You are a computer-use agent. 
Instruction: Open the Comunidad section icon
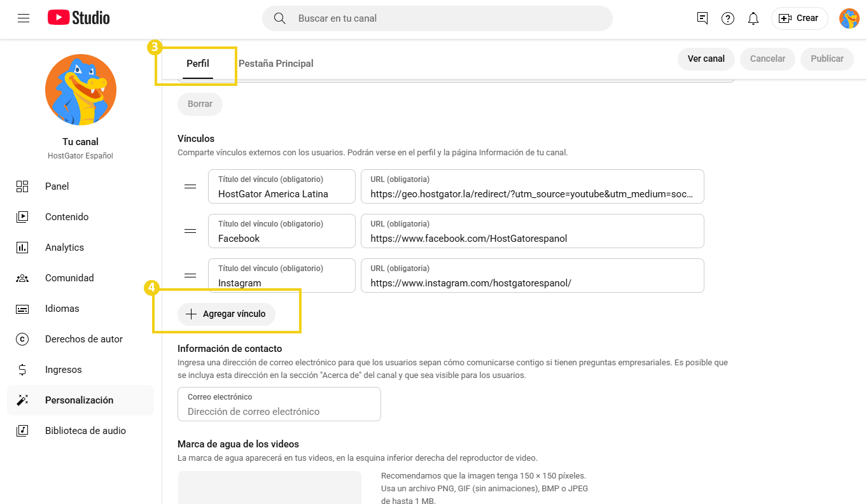pos(22,277)
